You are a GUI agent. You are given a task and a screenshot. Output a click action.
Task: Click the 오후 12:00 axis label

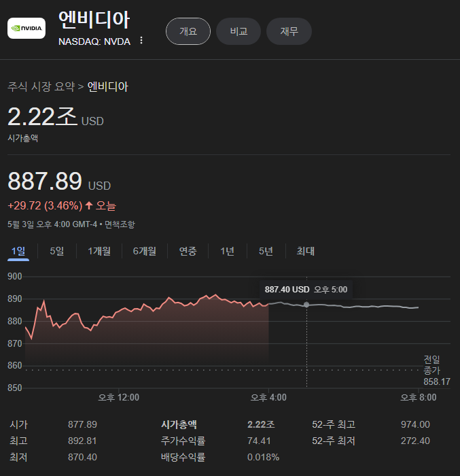[119, 397]
